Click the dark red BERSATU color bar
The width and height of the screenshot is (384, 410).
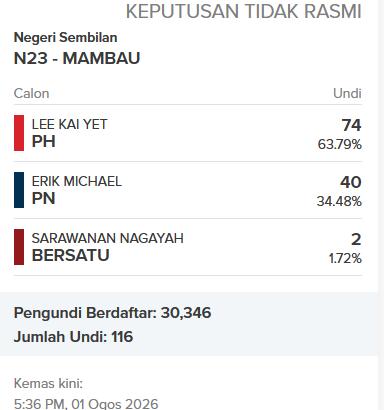tap(19, 247)
